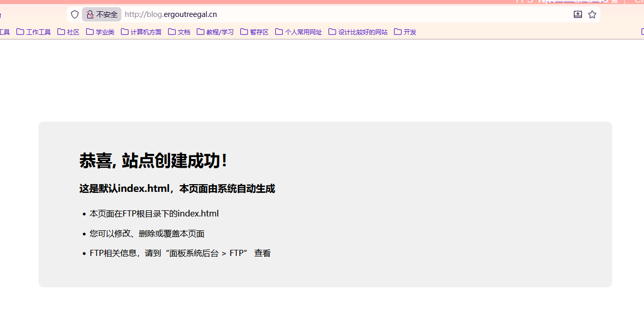Open the 设计比较好的网站 bookmark folder

click(358, 32)
